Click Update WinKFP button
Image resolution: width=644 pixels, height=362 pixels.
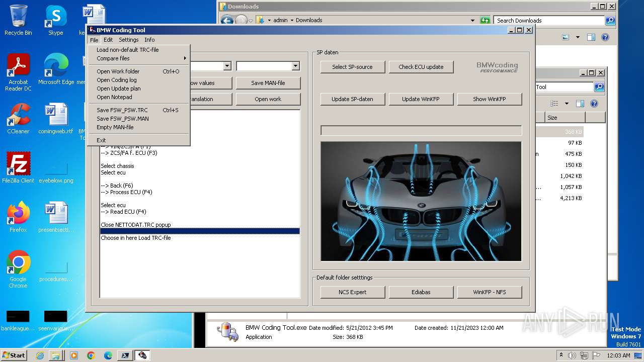pyautogui.click(x=421, y=99)
